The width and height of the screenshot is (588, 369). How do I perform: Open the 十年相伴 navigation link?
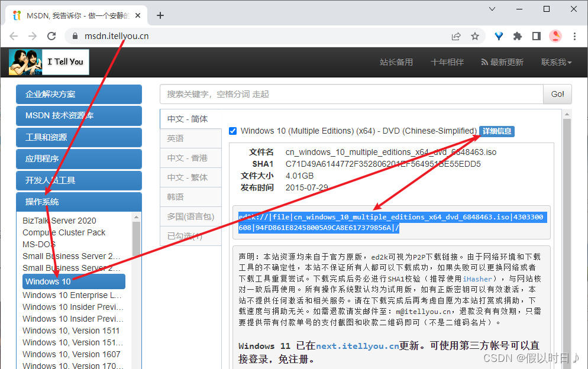(x=447, y=62)
